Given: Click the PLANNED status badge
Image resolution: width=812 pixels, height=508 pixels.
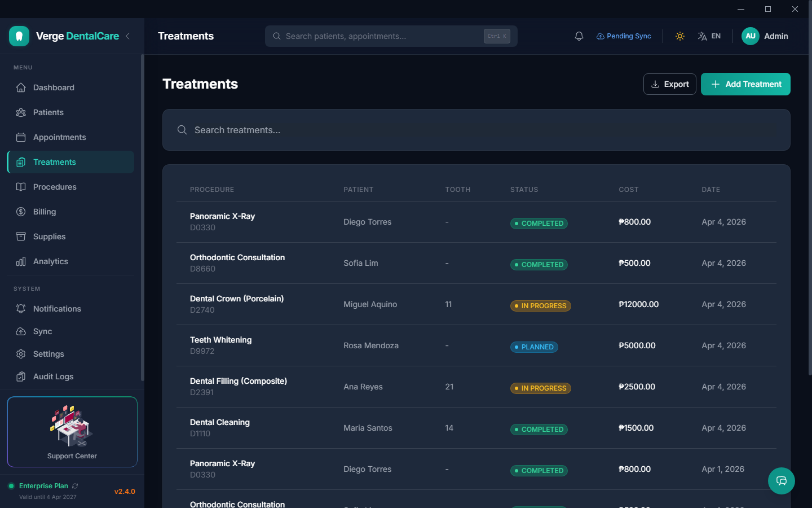Looking at the screenshot, I should pos(534,347).
